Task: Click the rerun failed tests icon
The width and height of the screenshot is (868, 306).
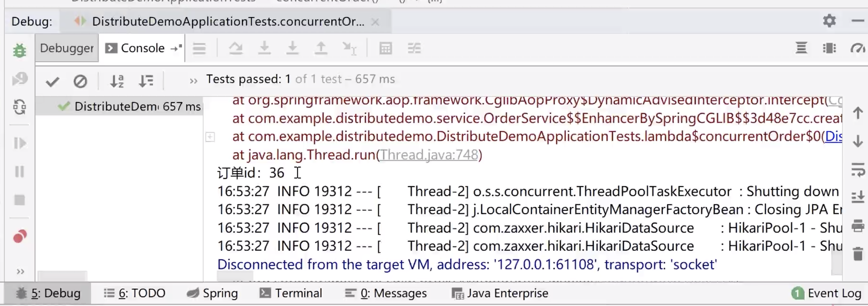Action: pos(20,79)
